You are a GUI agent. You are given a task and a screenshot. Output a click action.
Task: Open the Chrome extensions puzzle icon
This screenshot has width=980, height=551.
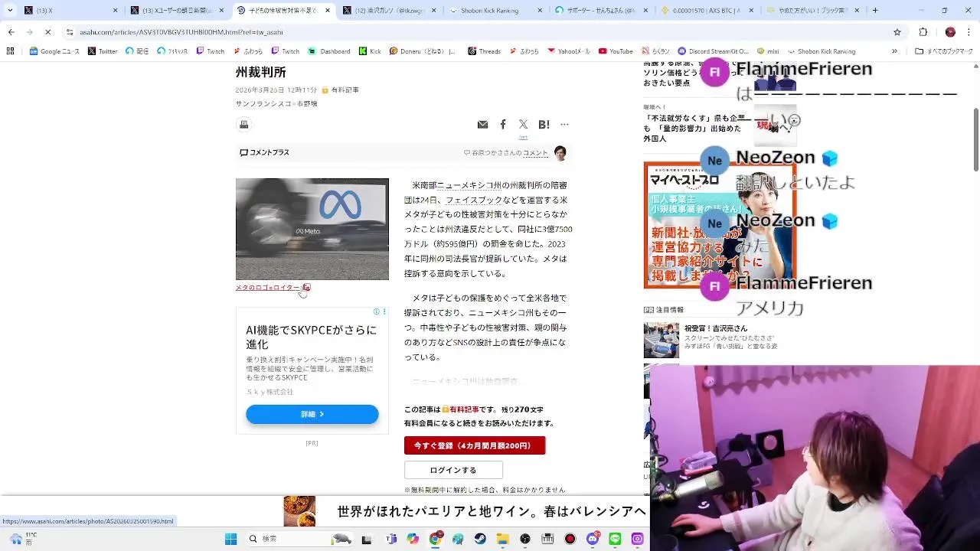coord(923,32)
